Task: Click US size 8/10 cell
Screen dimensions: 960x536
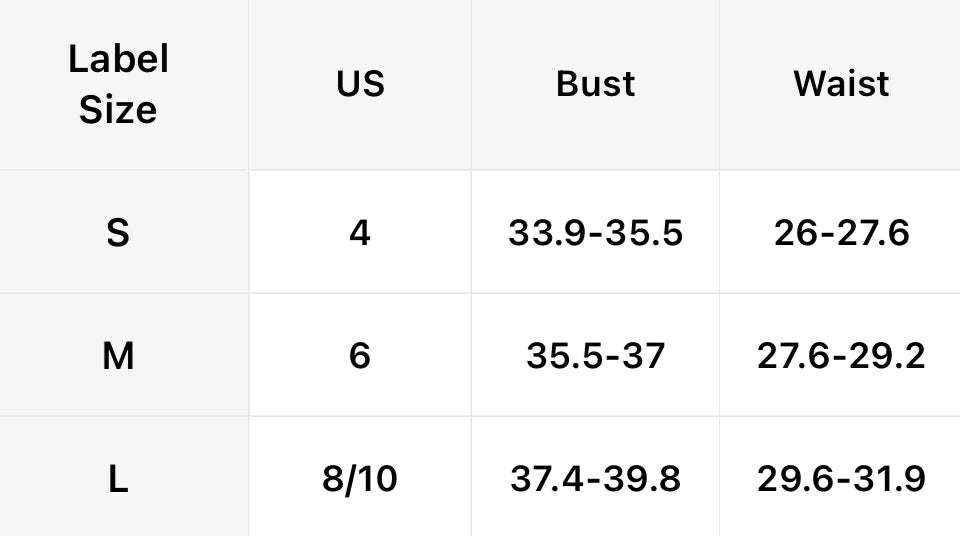Action: pyautogui.click(x=360, y=479)
